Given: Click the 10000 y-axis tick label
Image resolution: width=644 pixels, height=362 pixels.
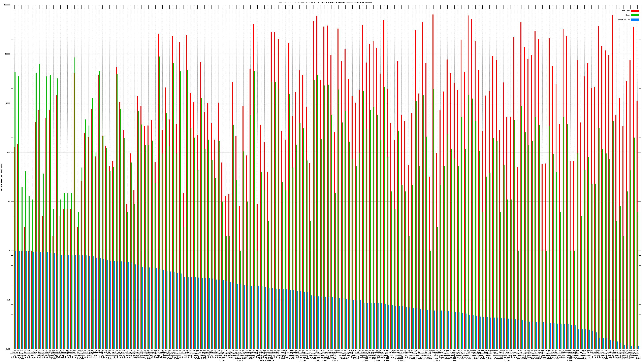Looking at the screenshot, I should coord(8,54).
